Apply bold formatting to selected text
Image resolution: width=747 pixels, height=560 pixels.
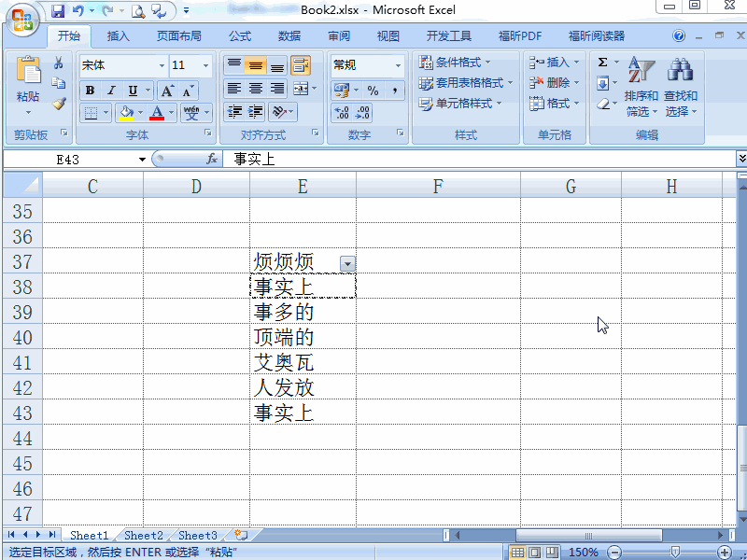coord(90,90)
